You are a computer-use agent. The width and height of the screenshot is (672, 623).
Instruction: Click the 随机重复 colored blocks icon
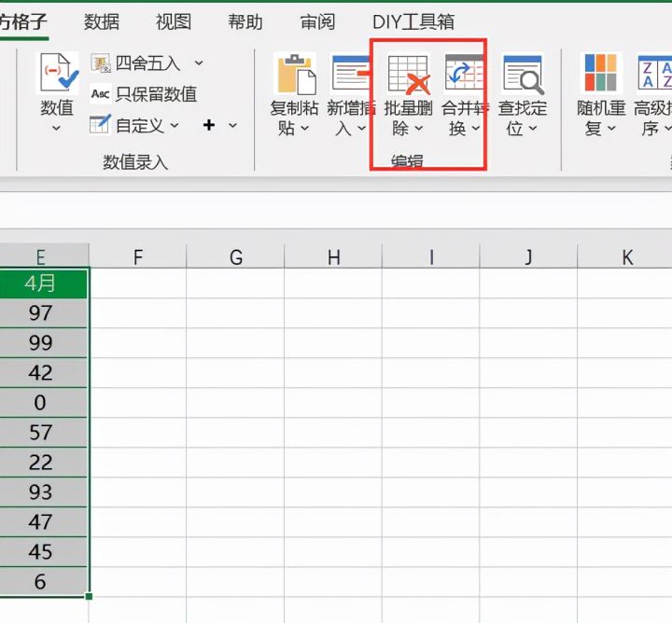(600, 73)
